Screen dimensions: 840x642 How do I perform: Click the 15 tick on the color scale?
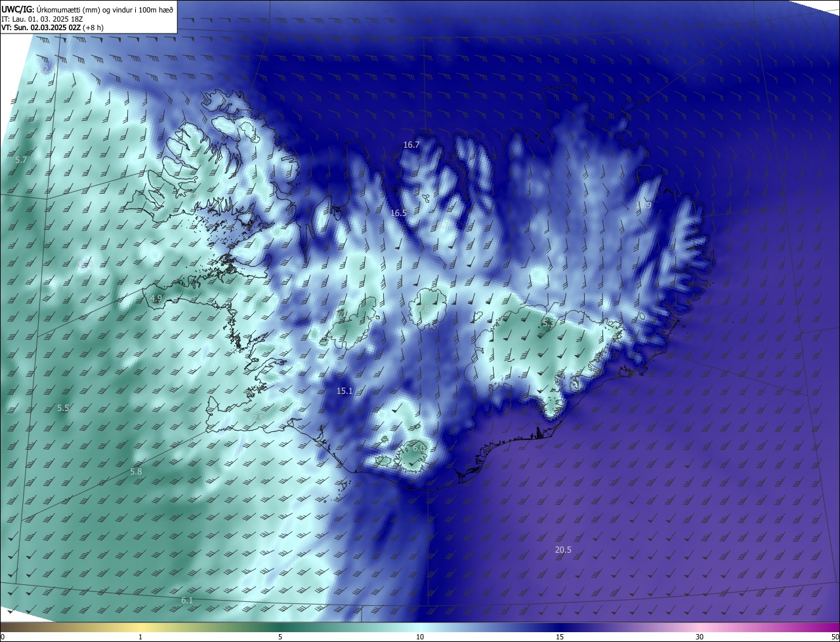(560, 637)
